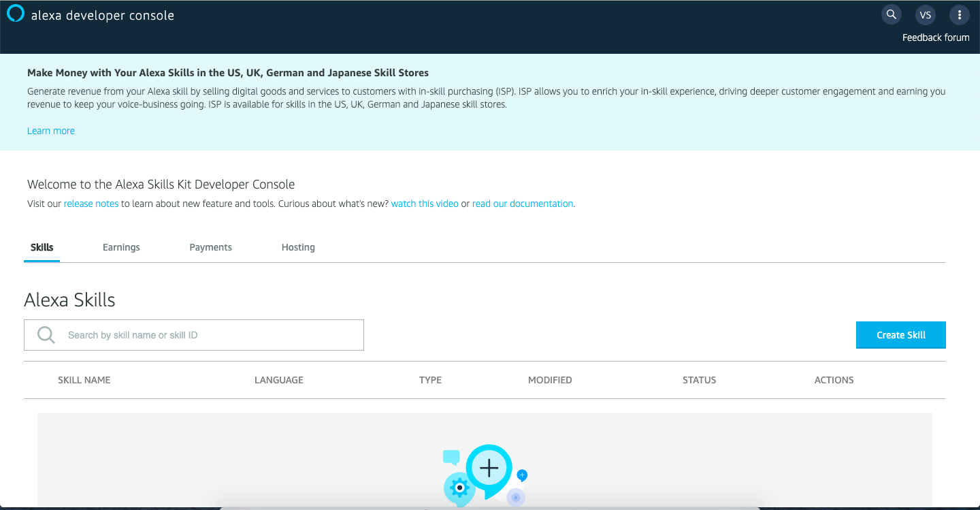Screen dimensions: 980x510
Task: Focus the skill name or ID search field
Action: coord(194,335)
